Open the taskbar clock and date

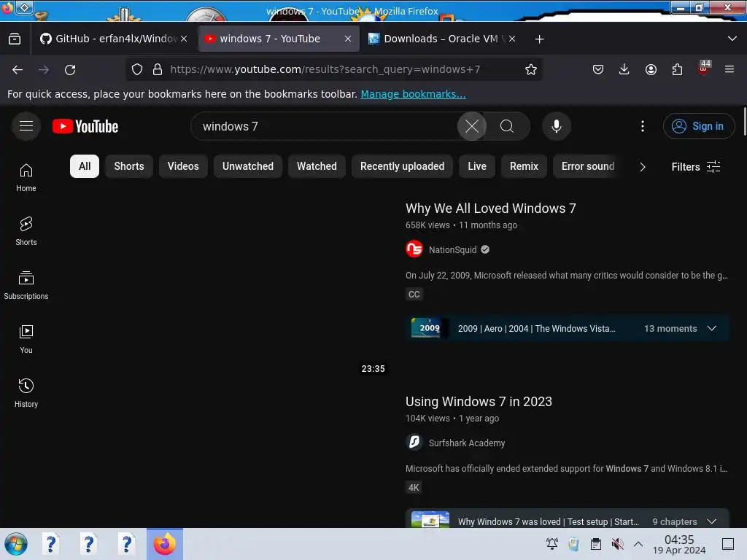coord(679,544)
